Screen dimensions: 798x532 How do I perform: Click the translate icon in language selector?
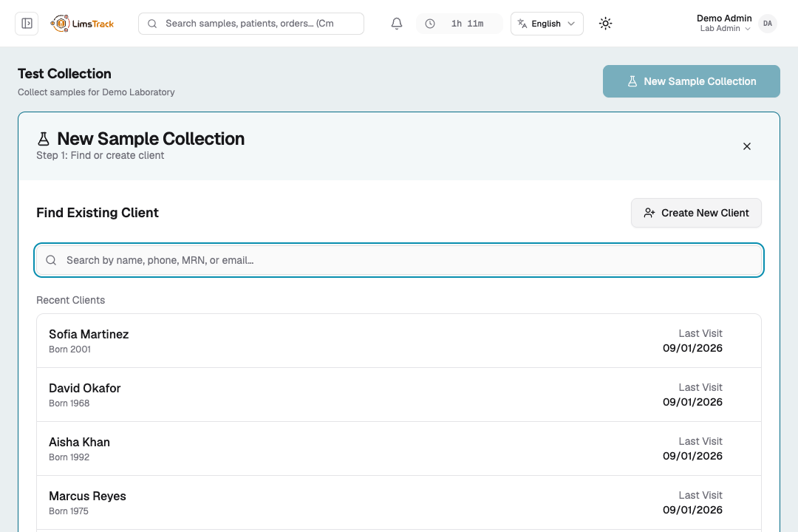[x=522, y=24]
